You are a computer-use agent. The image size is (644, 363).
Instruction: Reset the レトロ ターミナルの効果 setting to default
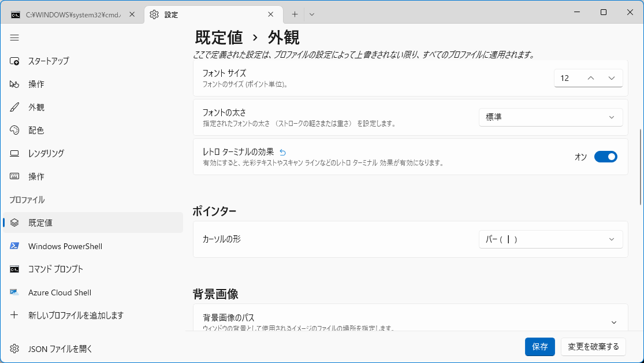click(282, 153)
